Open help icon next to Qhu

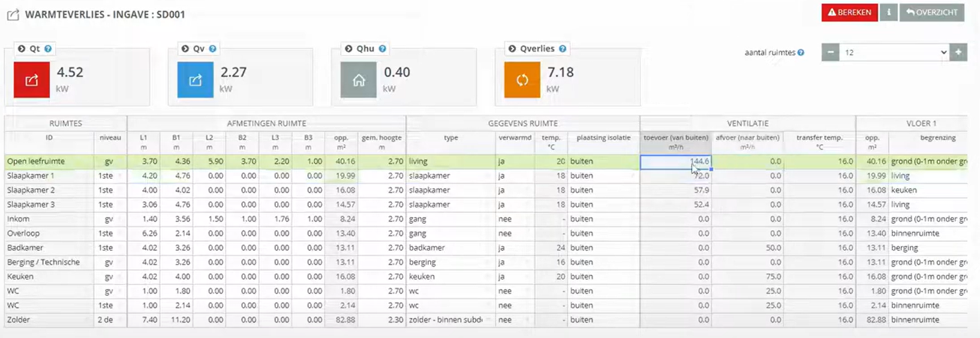point(382,49)
